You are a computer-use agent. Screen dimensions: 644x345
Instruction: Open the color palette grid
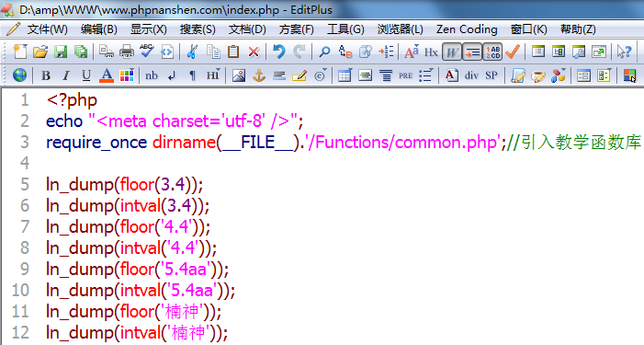(127, 75)
